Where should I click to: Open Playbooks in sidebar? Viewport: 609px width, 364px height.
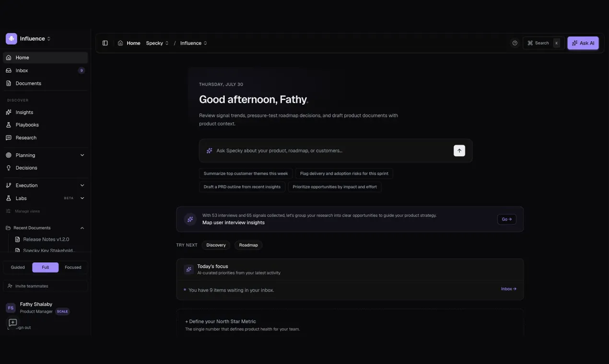point(46,125)
